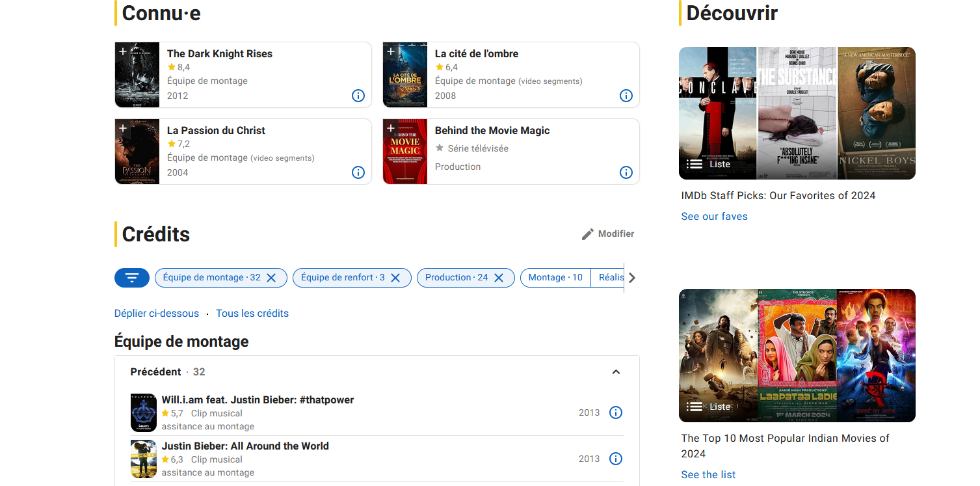This screenshot has height=486, width=980.
Task: Remove the Équipe de montage filter chip
Action: pyautogui.click(x=272, y=278)
